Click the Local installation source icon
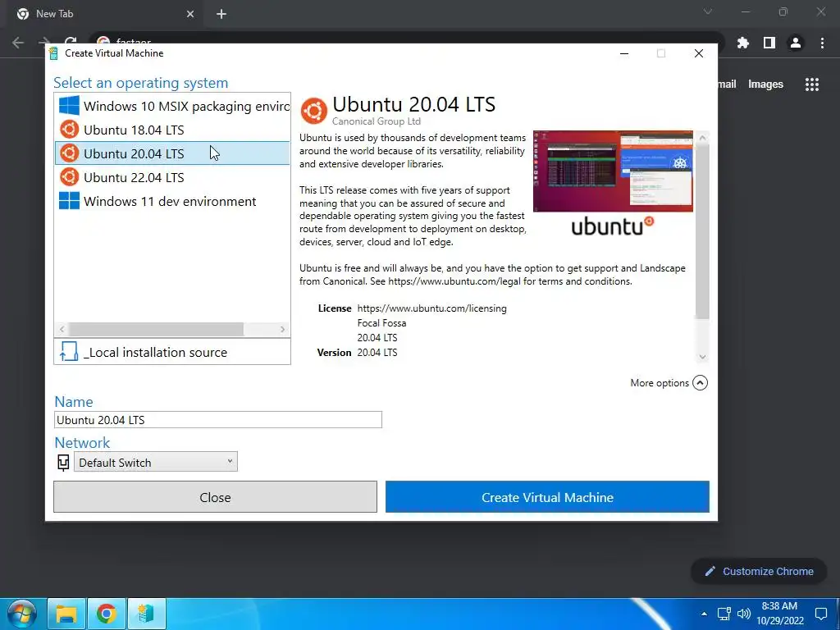The width and height of the screenshot is (840, 630). point(69,351)
